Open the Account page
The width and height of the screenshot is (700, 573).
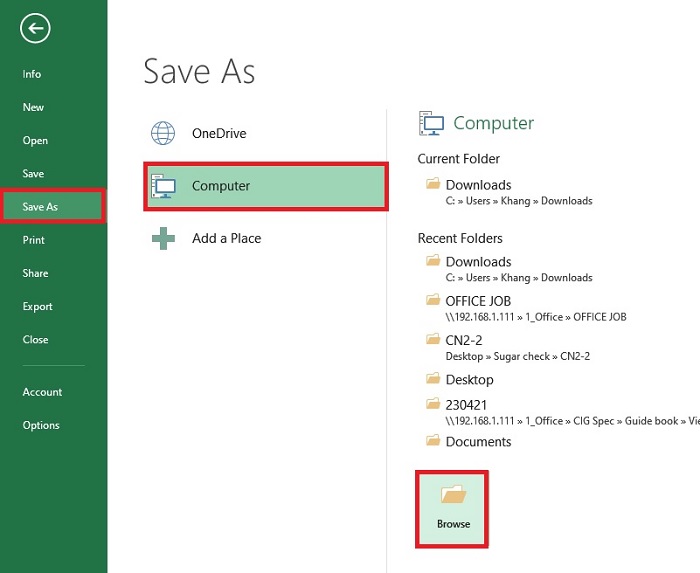click(42, 392)
